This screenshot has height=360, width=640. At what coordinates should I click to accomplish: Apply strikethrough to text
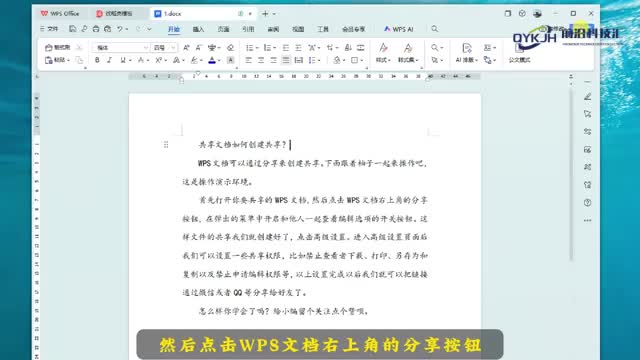pos(140,60)
